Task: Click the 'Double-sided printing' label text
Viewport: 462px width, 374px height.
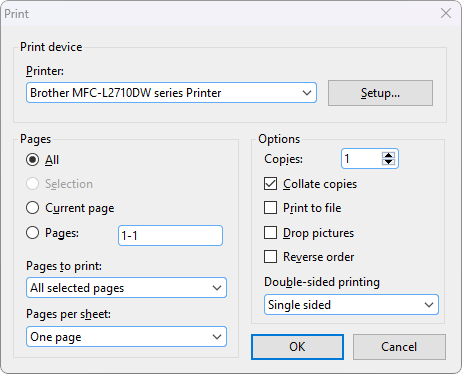Action: (322, 282)
